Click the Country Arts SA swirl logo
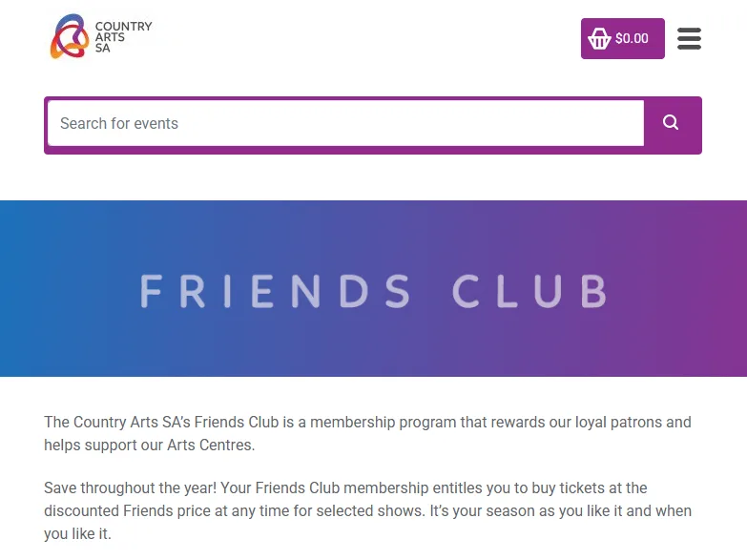The width and height of the screenshot is (747, 560). click(69, 36)
